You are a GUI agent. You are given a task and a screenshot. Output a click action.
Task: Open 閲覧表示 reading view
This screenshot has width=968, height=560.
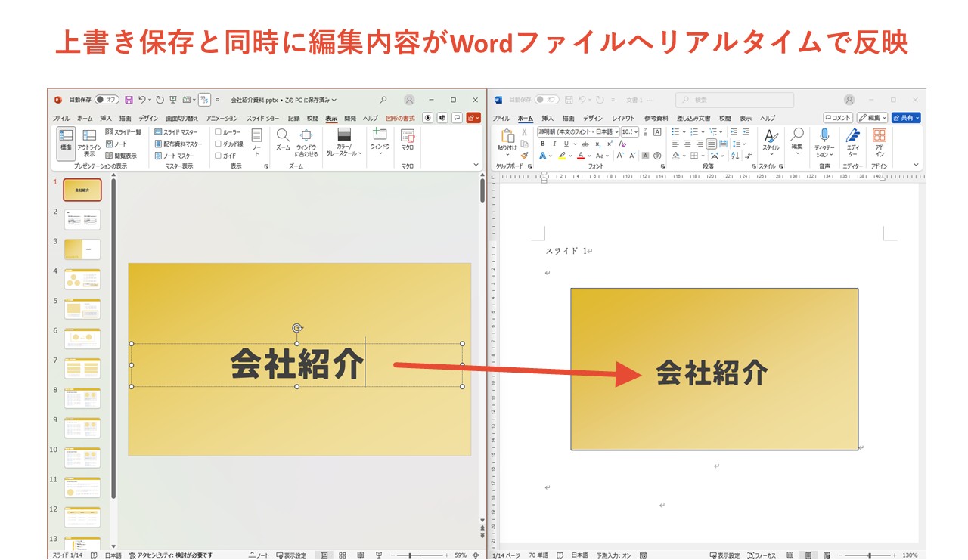(x=120, y=156)
